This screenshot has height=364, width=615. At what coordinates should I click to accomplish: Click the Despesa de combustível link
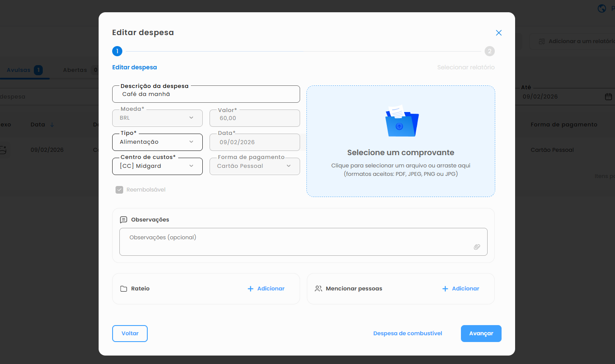[x=408, y=334]
